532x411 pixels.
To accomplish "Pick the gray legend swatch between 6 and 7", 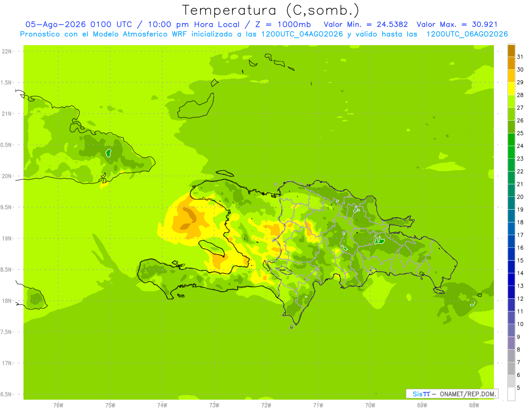I will pyautogui.click(x=511, y=368).
